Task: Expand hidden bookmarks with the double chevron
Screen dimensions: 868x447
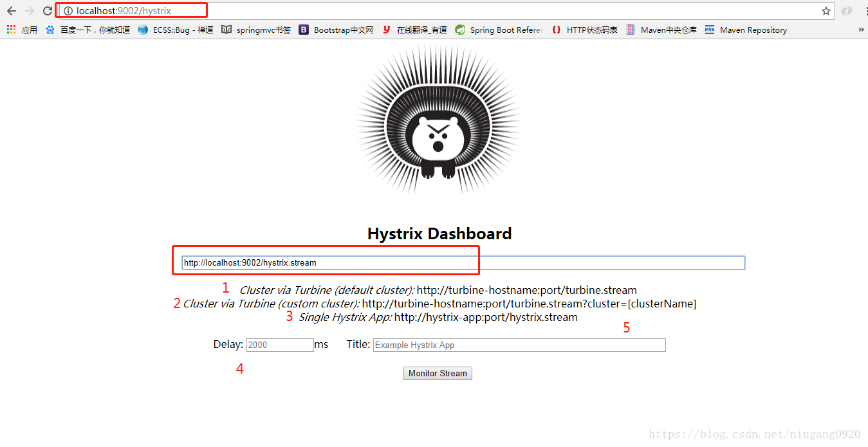Action: point(862,30)
